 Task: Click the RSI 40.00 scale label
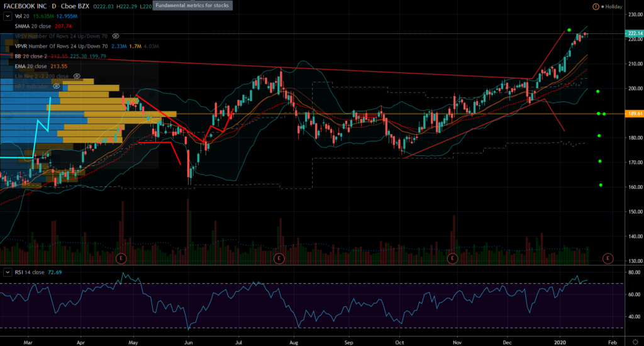click(634, 316)
